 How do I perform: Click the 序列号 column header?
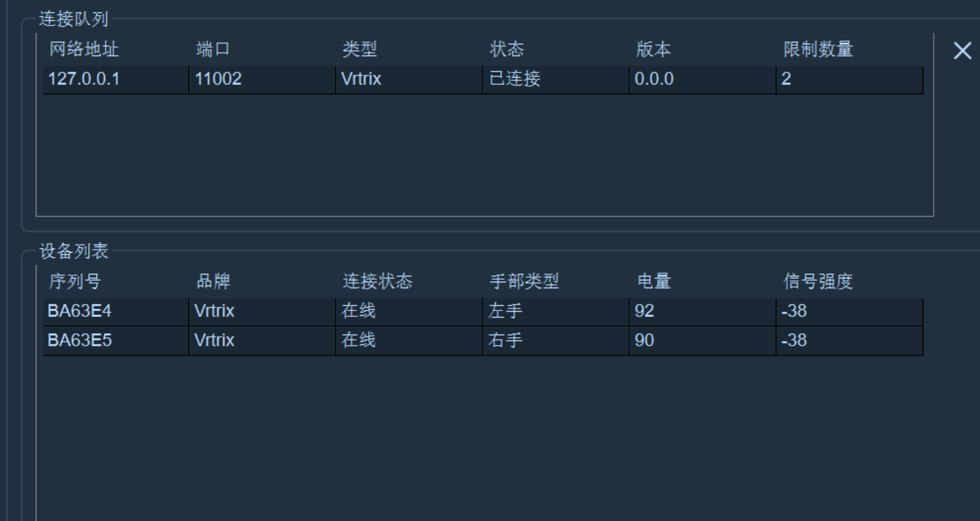(x=75, y=282)
